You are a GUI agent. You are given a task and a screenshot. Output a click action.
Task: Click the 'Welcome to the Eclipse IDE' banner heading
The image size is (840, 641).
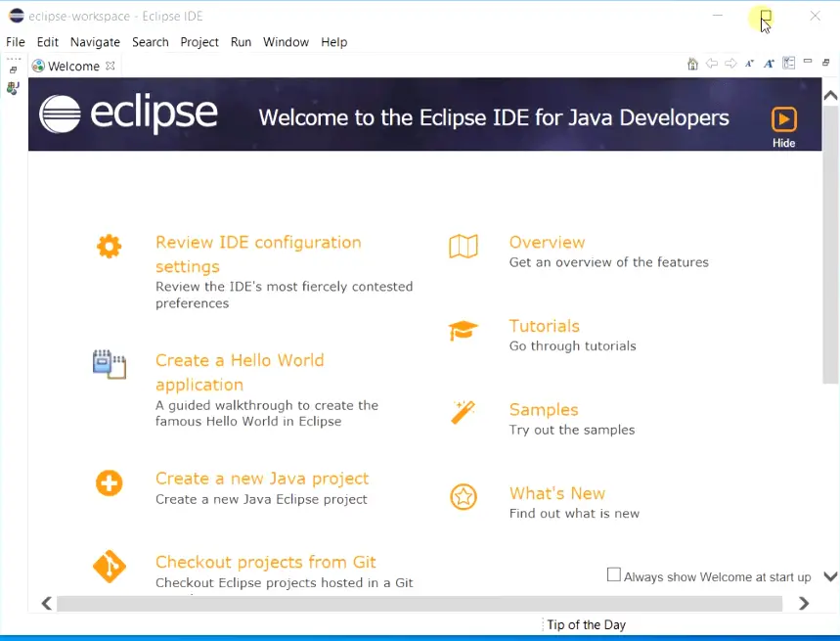click(494, 117)
